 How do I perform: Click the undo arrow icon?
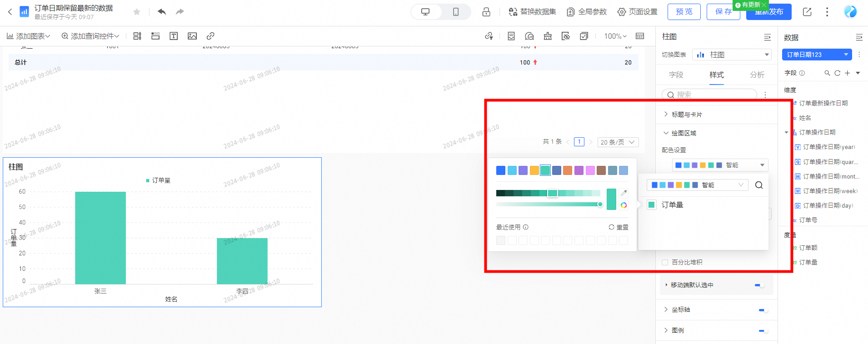click(162, 12)
